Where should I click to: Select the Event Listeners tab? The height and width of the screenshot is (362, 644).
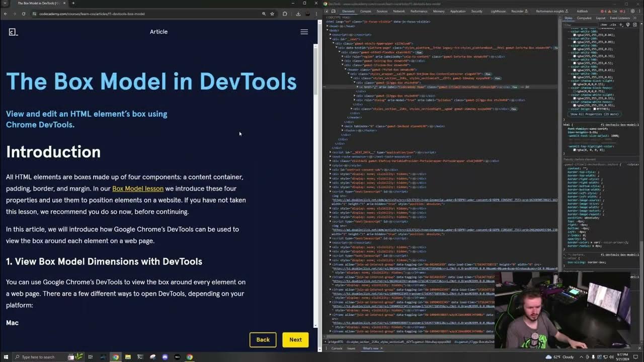coord(620,18)
